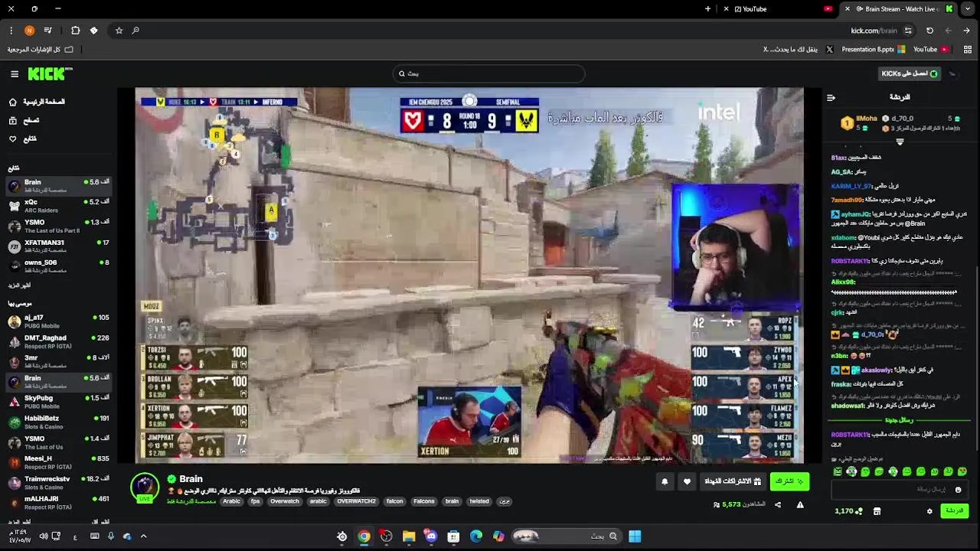The width and height of the screenshot is (980, 551).
Task: Click the OVERWATCH2 tag
Action: (x=356, y=502)
